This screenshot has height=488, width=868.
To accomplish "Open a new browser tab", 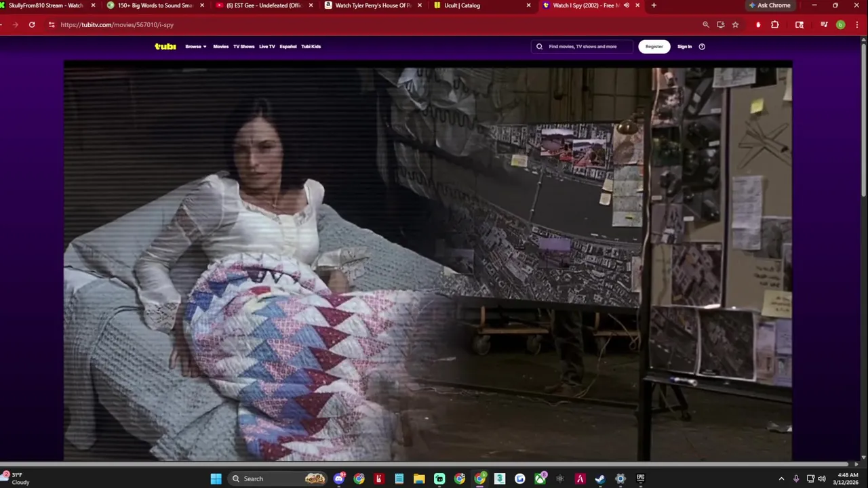I will (654, 5).
